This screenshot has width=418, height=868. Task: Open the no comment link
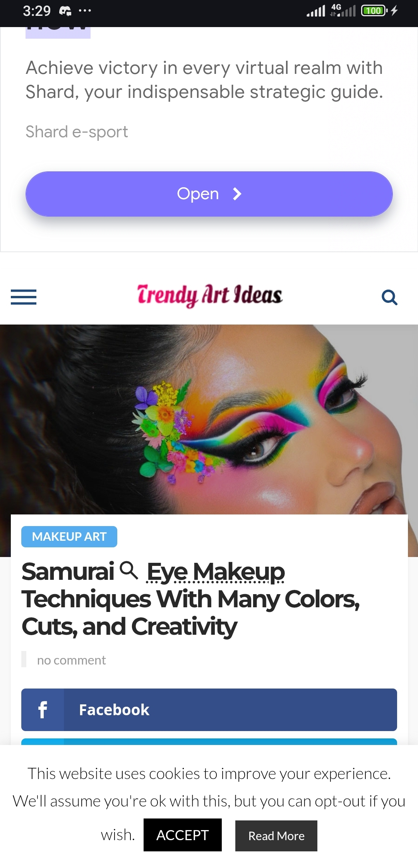pos(71,660)
